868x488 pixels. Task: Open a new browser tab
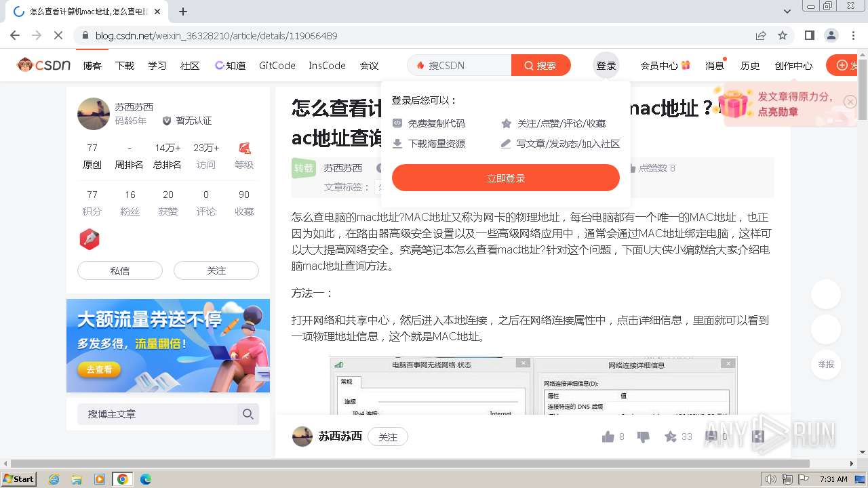click(183, 12)
